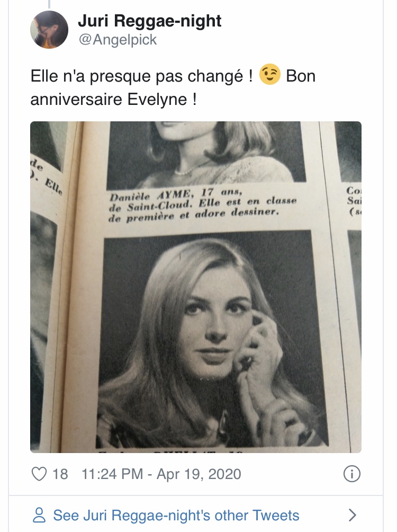The height and width of the screenshot is (532, 397).
Task: Click the Juri Reggae-night profile avatar
Action: [49, 30]
